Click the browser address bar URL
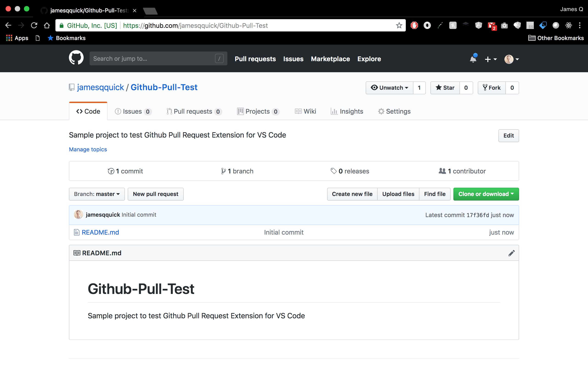 [x=195, y=25]
